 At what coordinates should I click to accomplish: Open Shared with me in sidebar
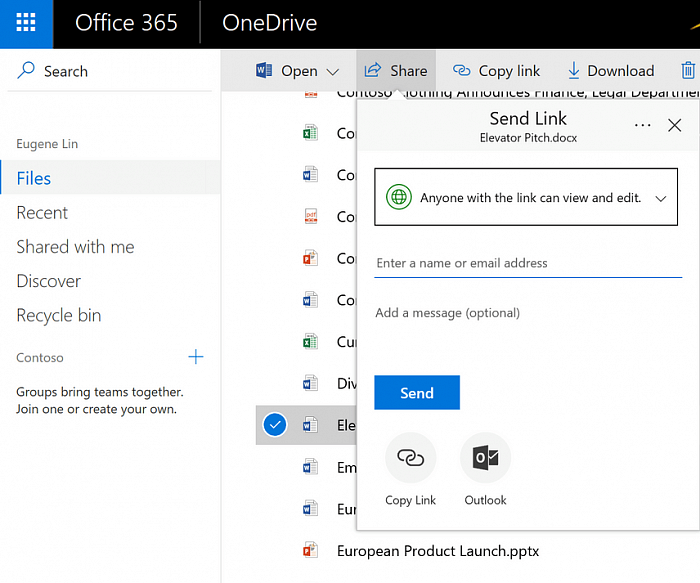(x=75, y=247)
